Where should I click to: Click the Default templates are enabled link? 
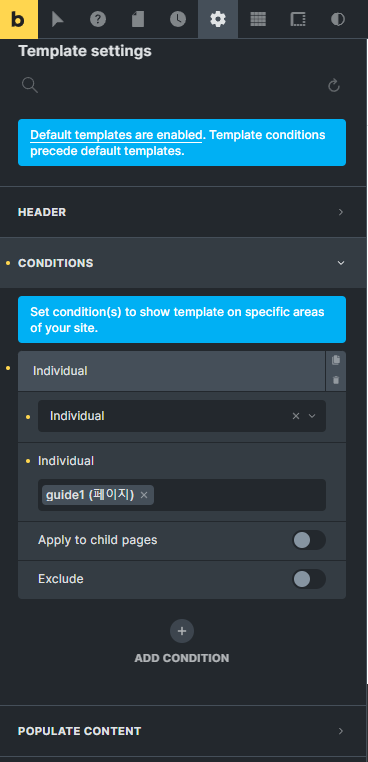(x=116, y=135)
